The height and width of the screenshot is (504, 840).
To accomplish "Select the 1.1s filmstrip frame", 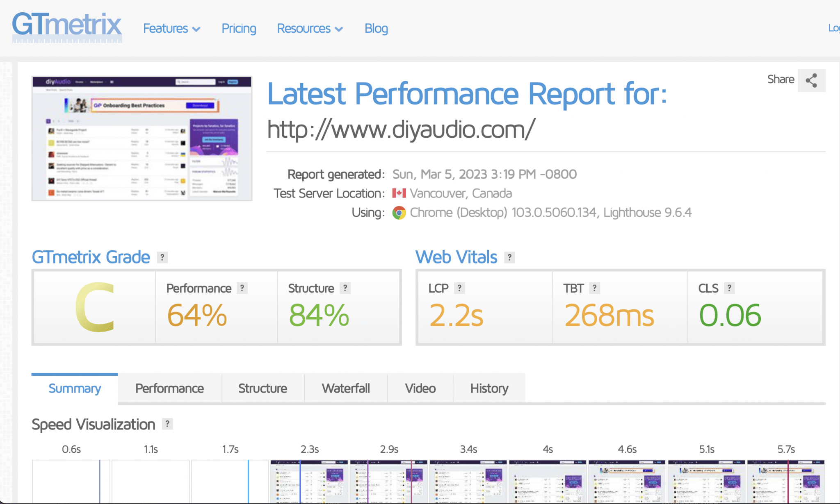I will click(x=151, y=481).
